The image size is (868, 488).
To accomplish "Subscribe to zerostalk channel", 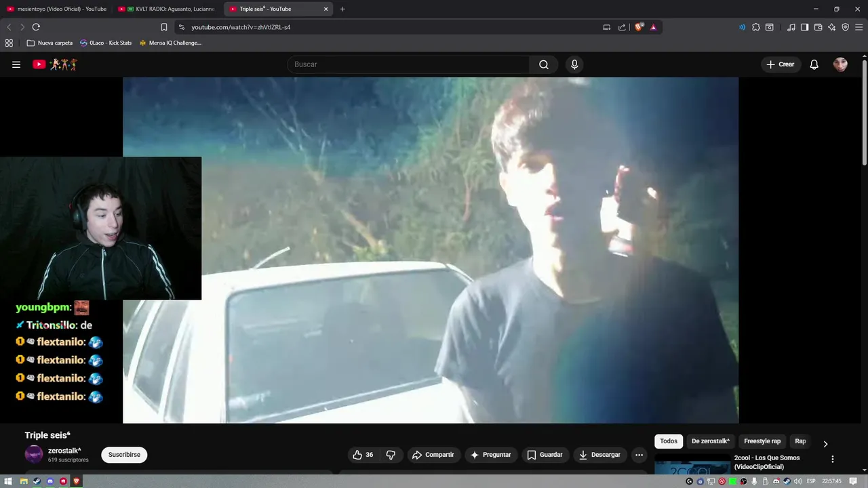I will [124, 455].
